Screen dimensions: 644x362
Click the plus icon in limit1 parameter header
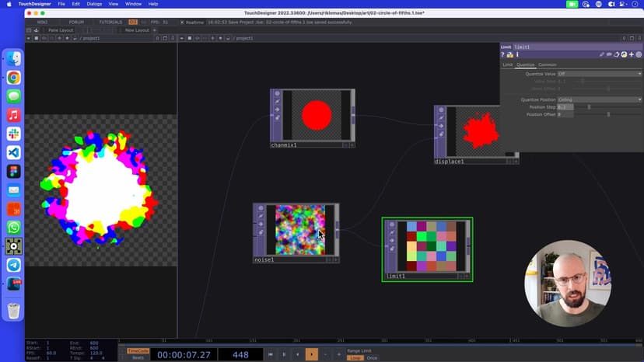tap(631, 55)
